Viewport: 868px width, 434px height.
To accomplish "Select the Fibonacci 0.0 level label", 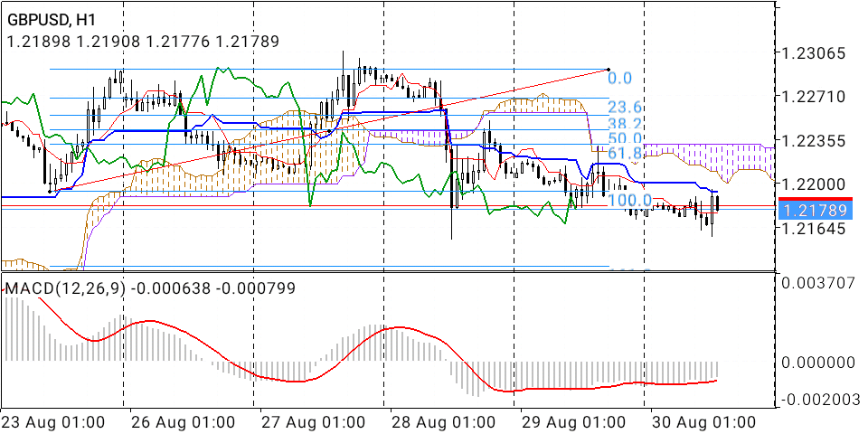I will (x=619, y=80).
